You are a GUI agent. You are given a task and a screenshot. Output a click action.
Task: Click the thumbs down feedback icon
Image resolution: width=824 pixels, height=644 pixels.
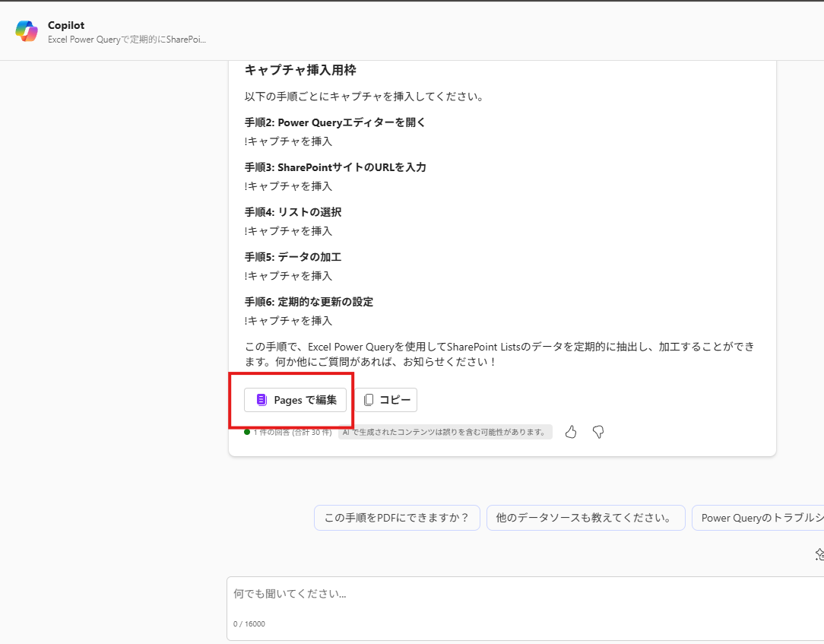pos(598,432)
